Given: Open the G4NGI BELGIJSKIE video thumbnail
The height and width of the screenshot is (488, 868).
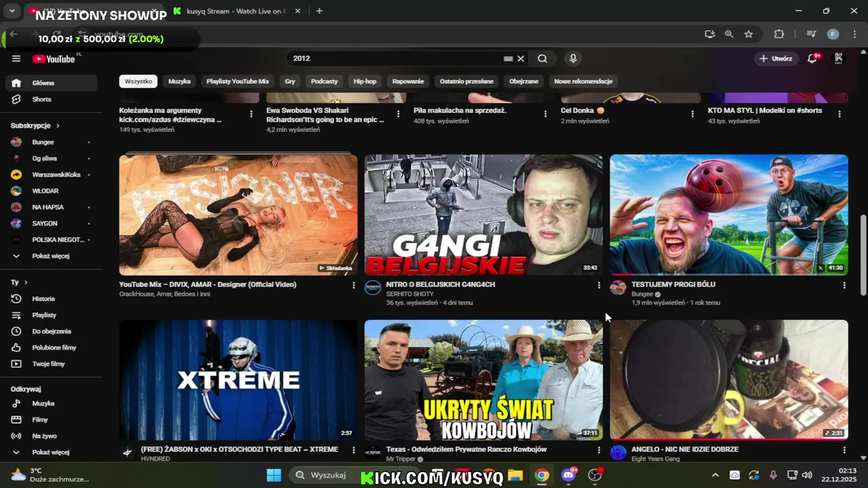Looking at the screenshot, I should coord(484,215).
